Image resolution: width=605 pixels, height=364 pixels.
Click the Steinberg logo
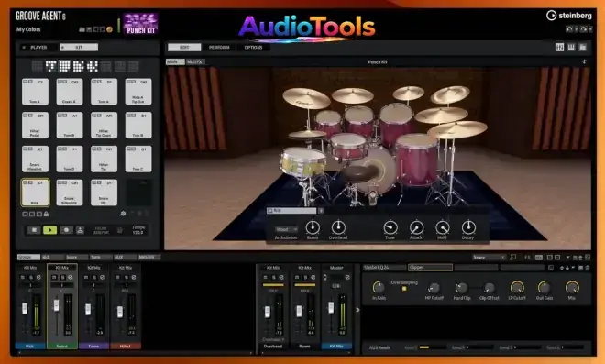pos(569,16)
